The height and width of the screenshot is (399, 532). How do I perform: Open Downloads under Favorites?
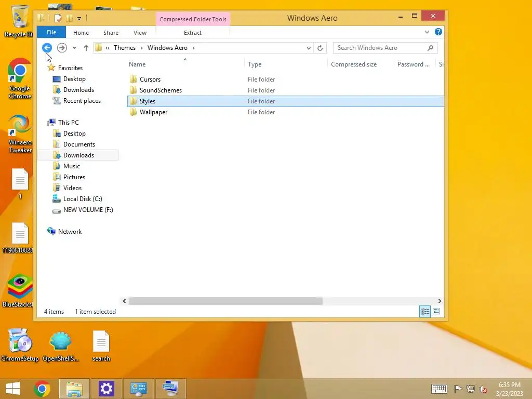tap(78, 89)
